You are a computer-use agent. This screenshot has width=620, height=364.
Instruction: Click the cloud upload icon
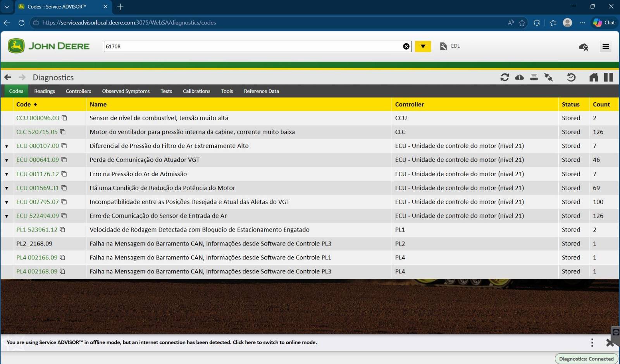(x=519, y=77)
